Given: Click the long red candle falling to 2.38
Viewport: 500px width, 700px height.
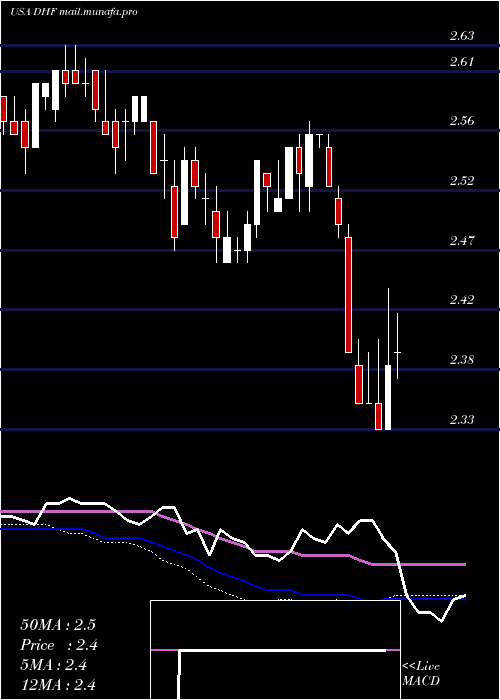Looking at the screenshot, I should (x=348, y=295).
